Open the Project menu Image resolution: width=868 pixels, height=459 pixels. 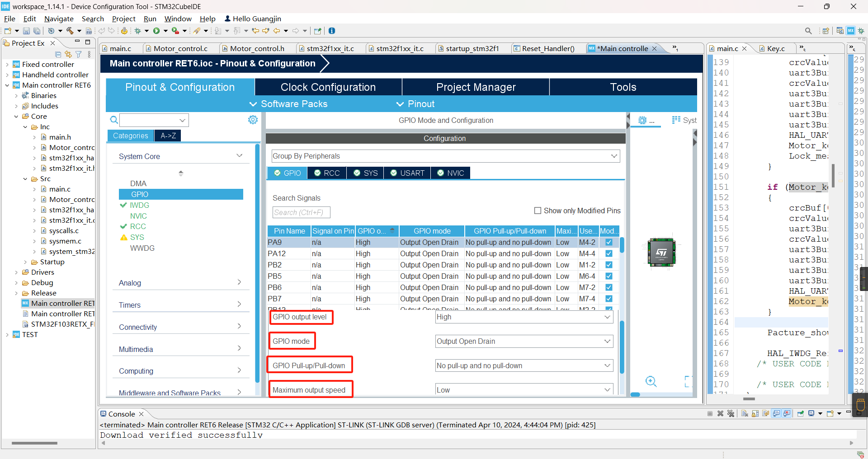pos(124,19)
